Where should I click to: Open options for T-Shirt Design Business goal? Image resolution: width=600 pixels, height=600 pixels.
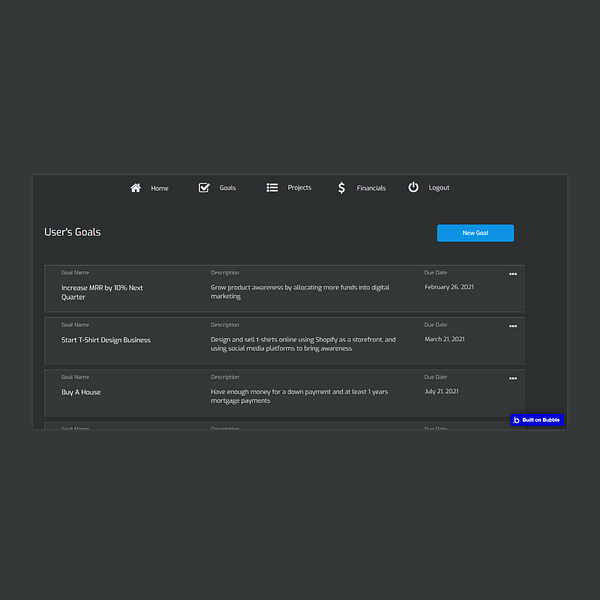(x=513, y=326)
